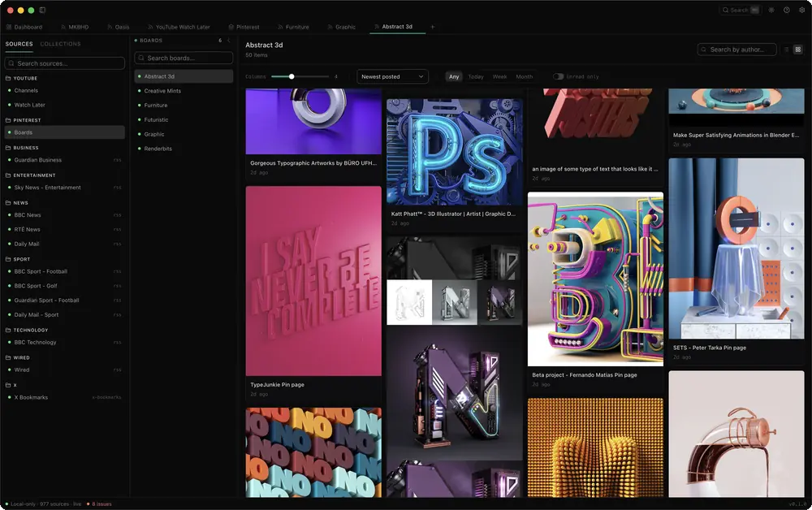This screenshot has height=510, width=812.
Task: Collapse the SPORT folder group
Action: 18,259
